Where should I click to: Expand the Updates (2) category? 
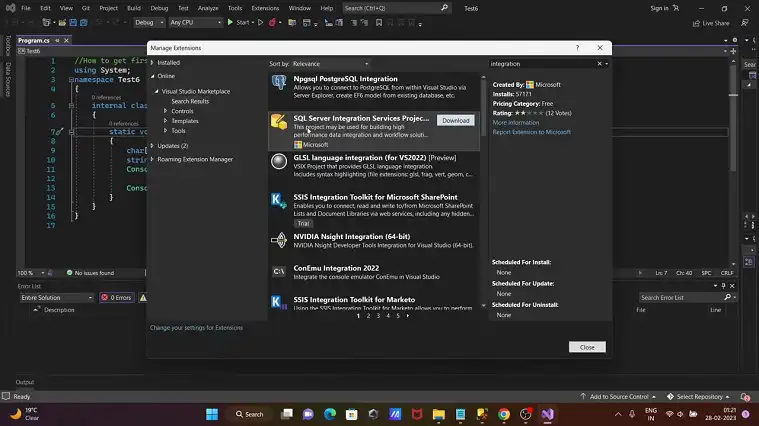(152, 146)
